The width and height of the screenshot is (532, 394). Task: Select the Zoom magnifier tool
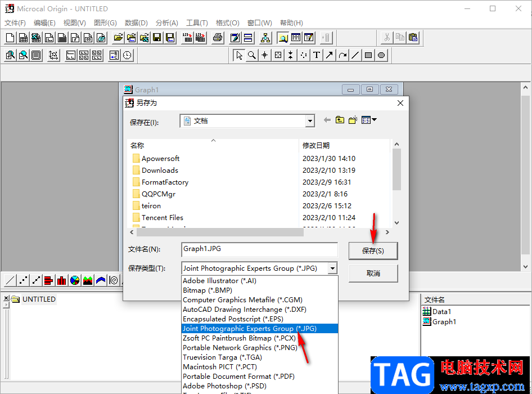point(252,55)
